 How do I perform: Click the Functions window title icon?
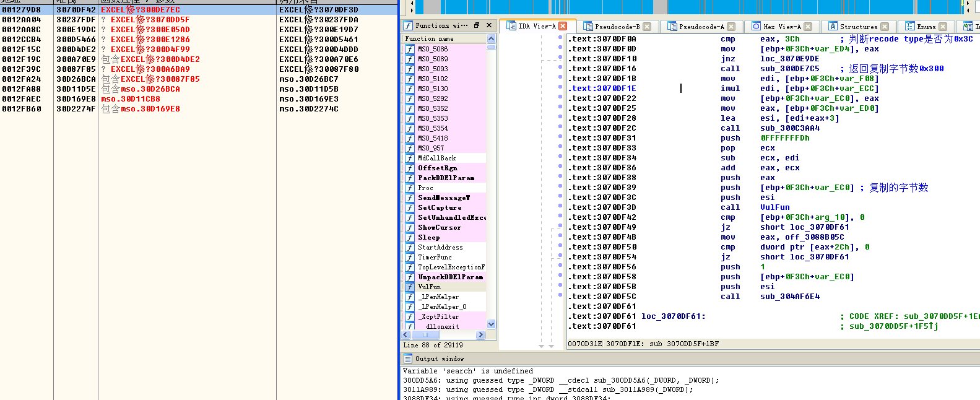point(408,25)
